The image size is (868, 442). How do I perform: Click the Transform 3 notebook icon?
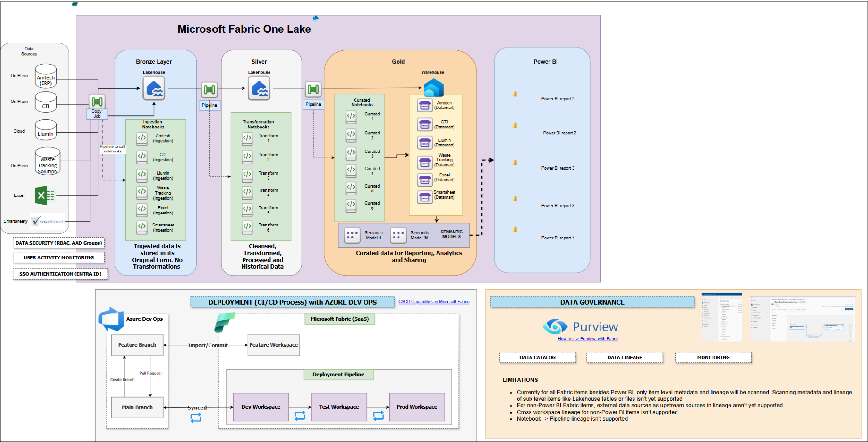(247, 175)
